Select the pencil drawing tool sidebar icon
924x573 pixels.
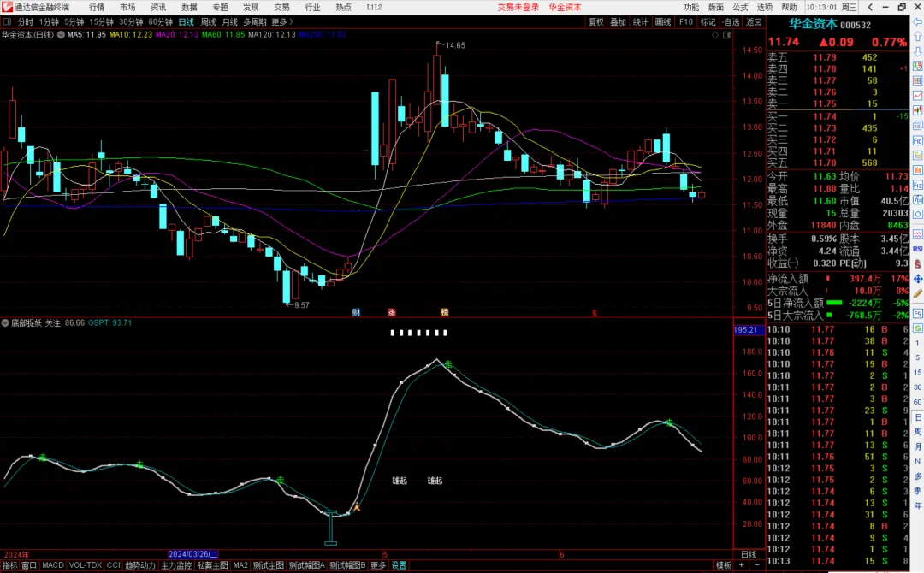click(x=917, y=293)
